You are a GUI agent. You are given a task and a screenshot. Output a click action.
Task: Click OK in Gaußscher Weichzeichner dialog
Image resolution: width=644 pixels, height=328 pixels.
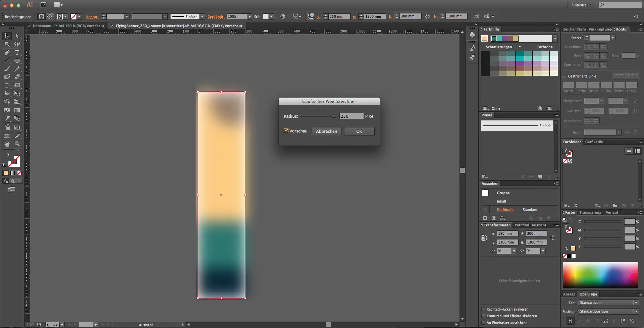coord(359,131)
